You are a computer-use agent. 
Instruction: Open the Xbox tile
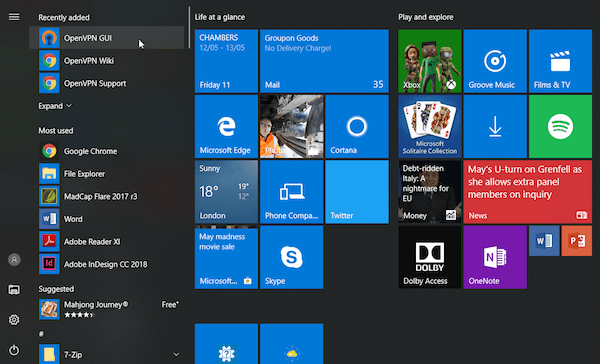click(430, 61)
